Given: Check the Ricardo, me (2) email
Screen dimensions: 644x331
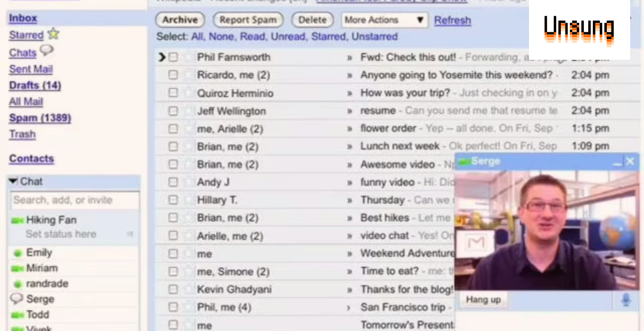Looking at the screenshot, I should [173, 75].
